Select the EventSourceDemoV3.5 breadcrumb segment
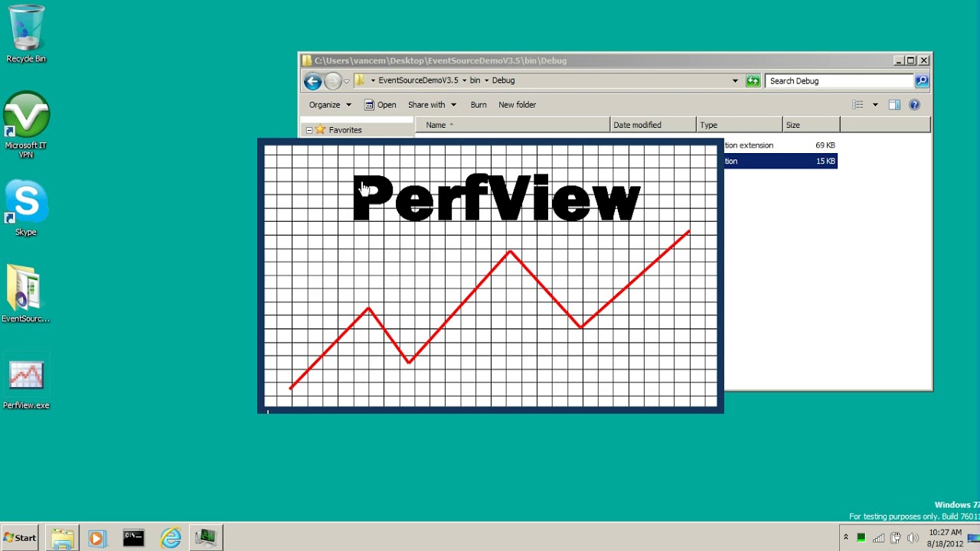980x551 pixels. (x=418, y=80)
